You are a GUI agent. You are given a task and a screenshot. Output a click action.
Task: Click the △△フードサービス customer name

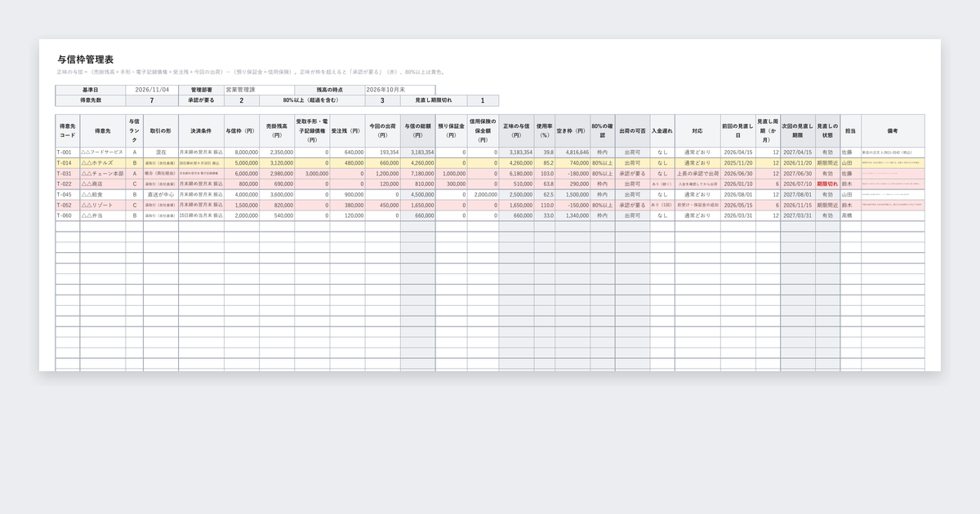103,153
